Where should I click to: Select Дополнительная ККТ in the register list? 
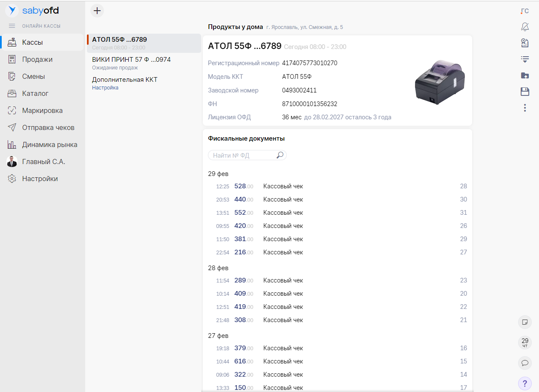[125, 80]
